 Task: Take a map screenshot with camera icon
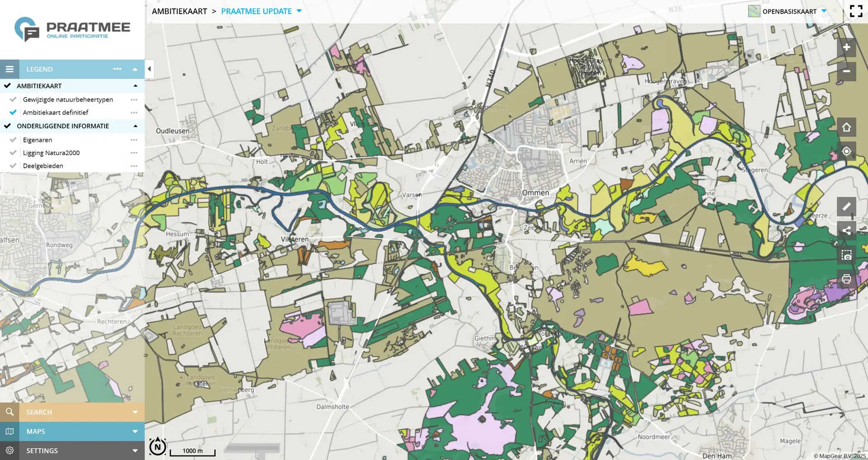pos(846,255)
